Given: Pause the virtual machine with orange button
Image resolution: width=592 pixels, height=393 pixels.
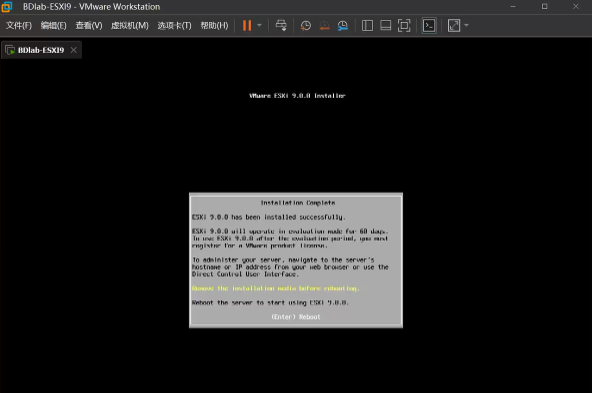Looking at the screenshot, I should coord(247,26).
